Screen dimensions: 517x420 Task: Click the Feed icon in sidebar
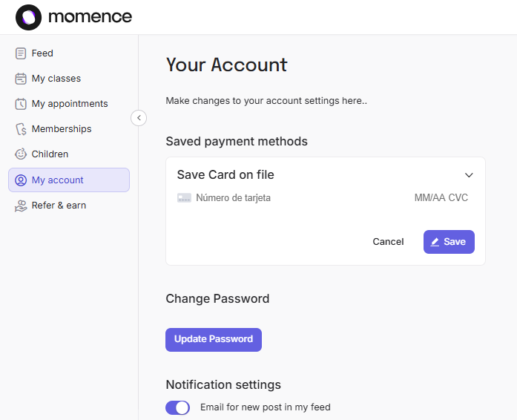coord(21,53)
